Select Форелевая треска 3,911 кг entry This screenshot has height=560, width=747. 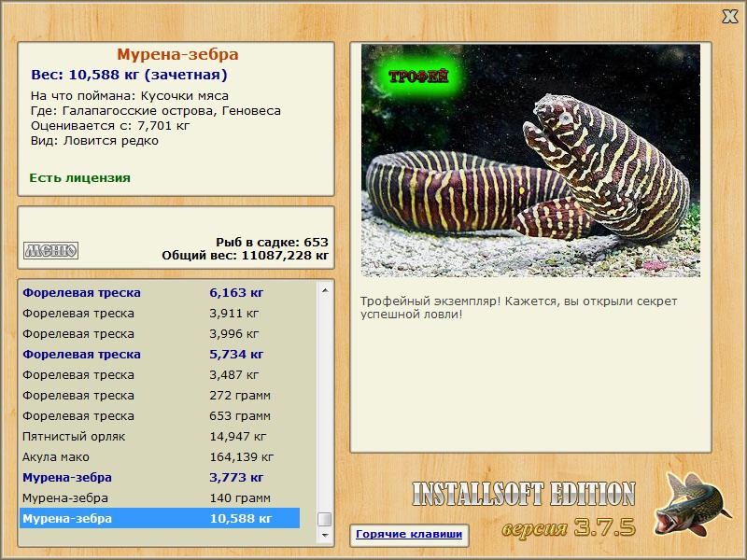(160, 314)
